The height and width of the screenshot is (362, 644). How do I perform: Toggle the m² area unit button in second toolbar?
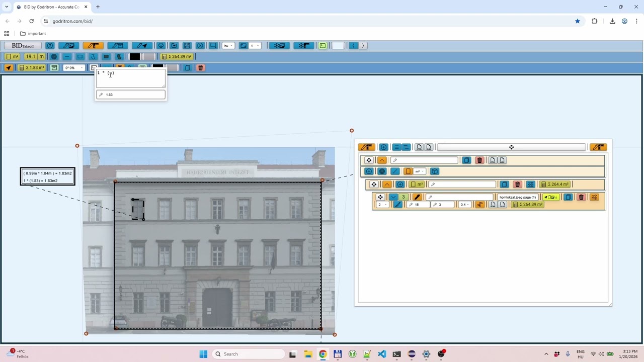click(12, 57)
